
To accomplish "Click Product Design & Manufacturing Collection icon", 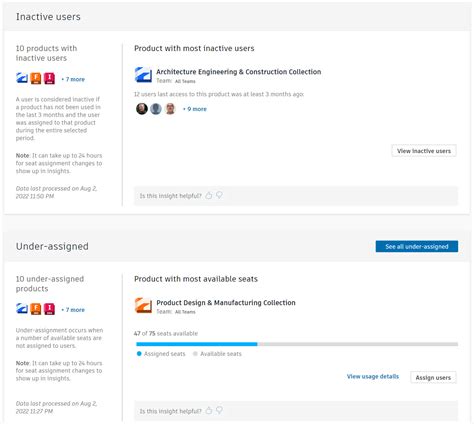I will 143,305.
